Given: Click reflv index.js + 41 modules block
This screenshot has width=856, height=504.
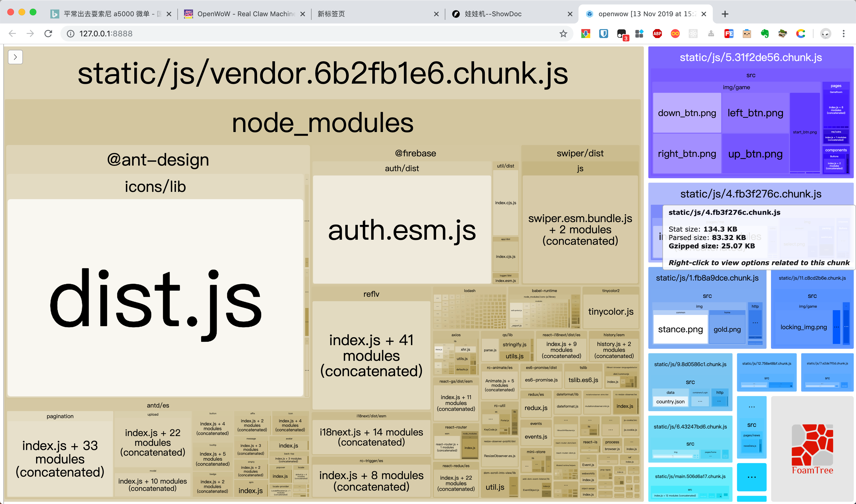Looking at the screenshot, I should pyautogui.click(x=371, y=355).
